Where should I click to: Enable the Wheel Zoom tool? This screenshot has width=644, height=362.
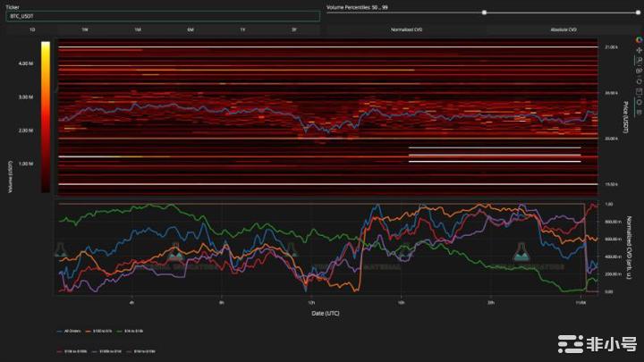tap(638, 70)
